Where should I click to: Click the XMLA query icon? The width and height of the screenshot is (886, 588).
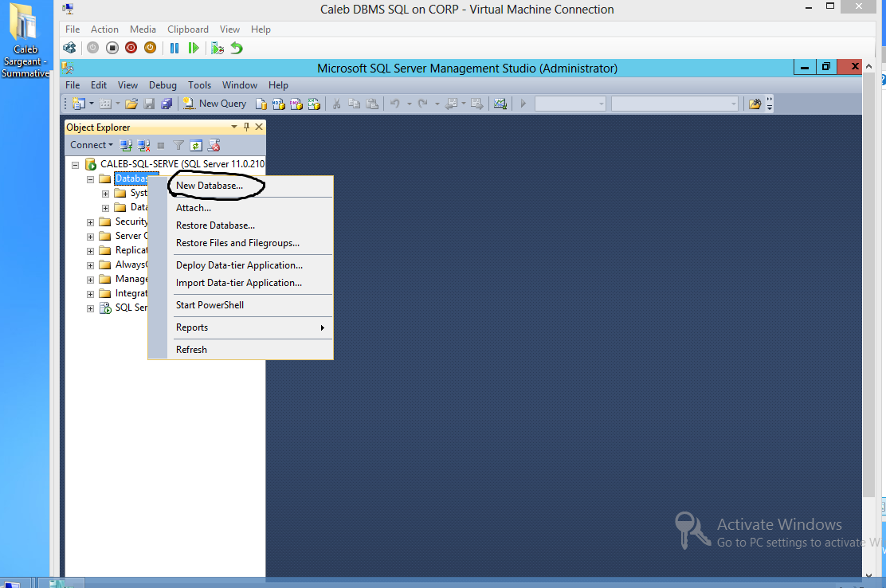pyautogui.click(x=314, y=104)
